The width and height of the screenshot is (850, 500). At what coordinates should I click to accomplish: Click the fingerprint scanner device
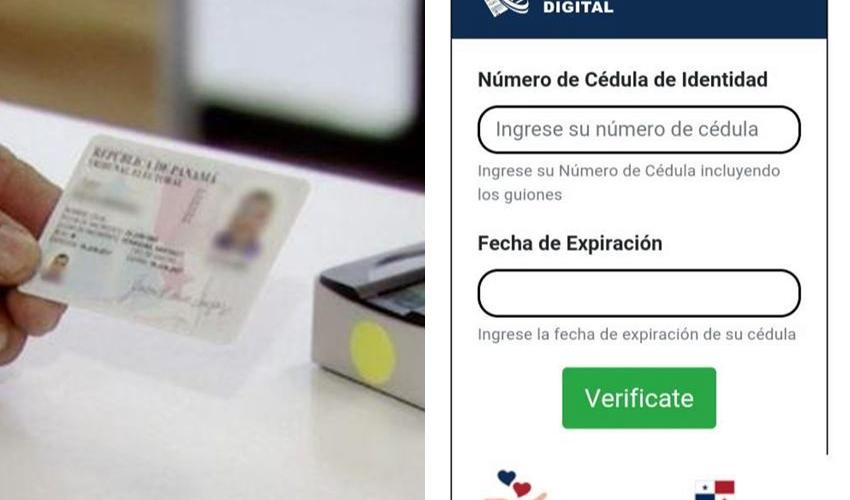[369, 325]
